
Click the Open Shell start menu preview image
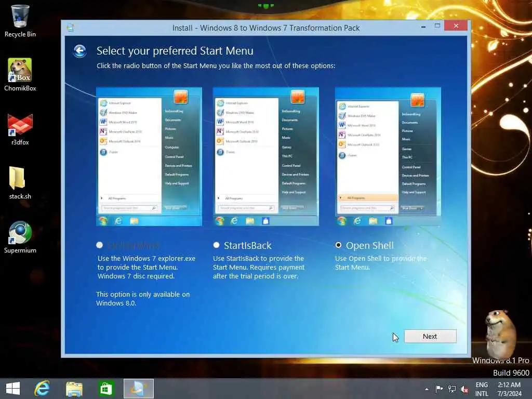click(388, 156)
